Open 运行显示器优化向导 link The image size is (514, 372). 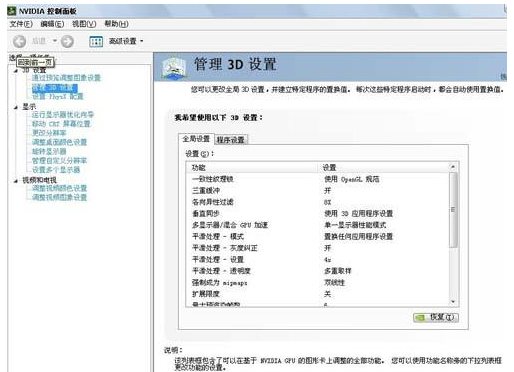63,115
